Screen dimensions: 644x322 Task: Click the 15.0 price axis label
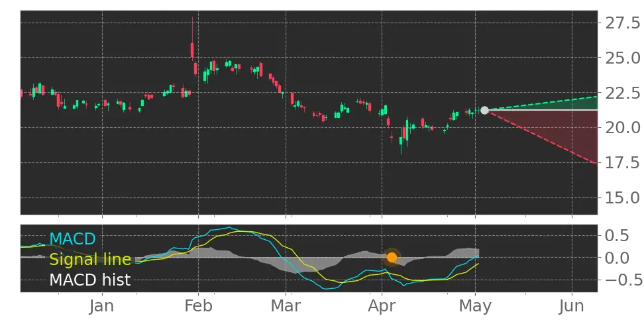click(x=623, y=197)
